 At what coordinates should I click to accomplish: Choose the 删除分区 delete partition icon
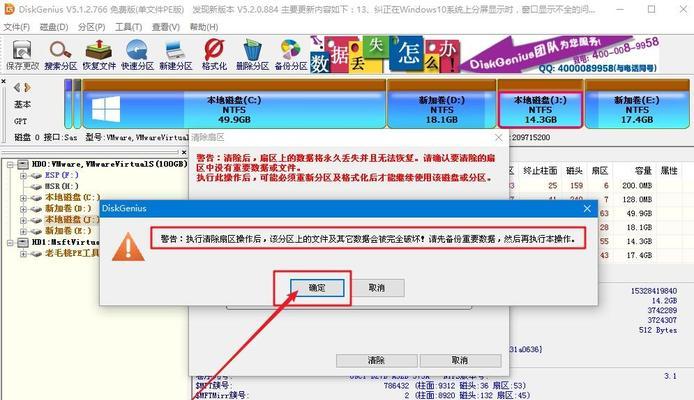[x=252, y=55]
